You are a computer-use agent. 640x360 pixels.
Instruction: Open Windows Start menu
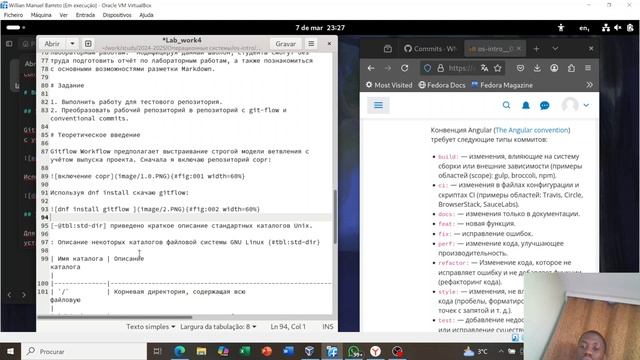pyautogui.click(x=10, y=351)
